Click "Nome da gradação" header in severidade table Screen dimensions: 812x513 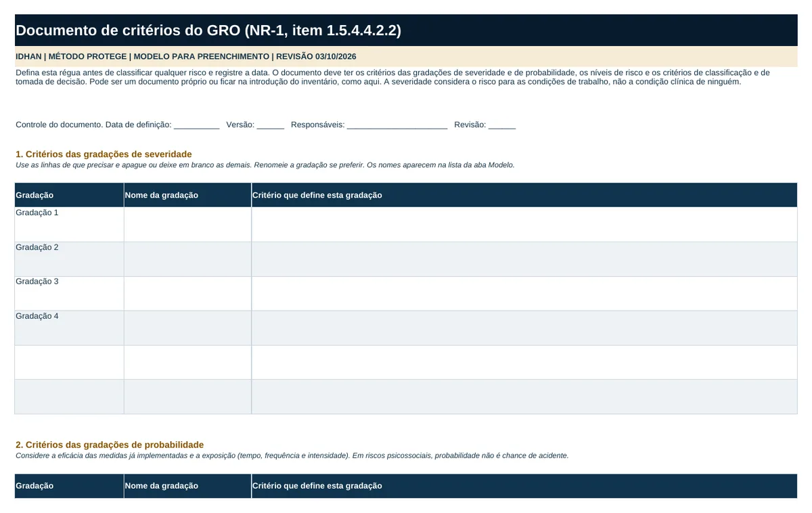(187, 195)
